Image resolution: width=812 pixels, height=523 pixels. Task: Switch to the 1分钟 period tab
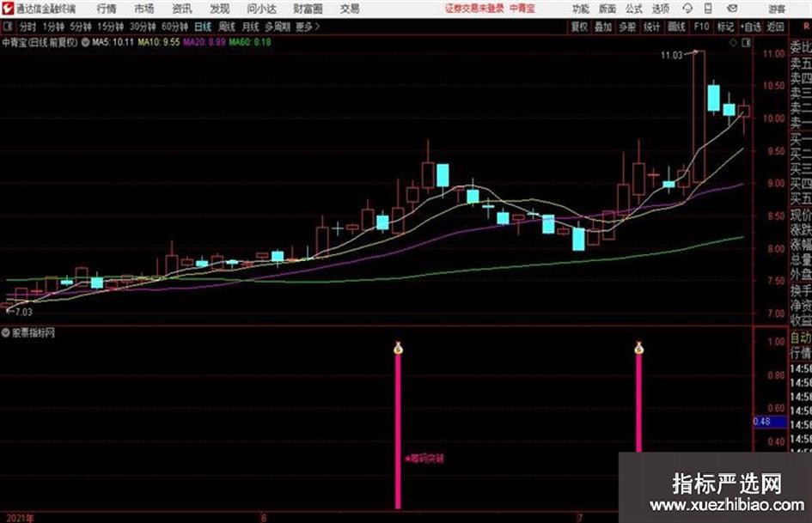(x=53, y=27)
